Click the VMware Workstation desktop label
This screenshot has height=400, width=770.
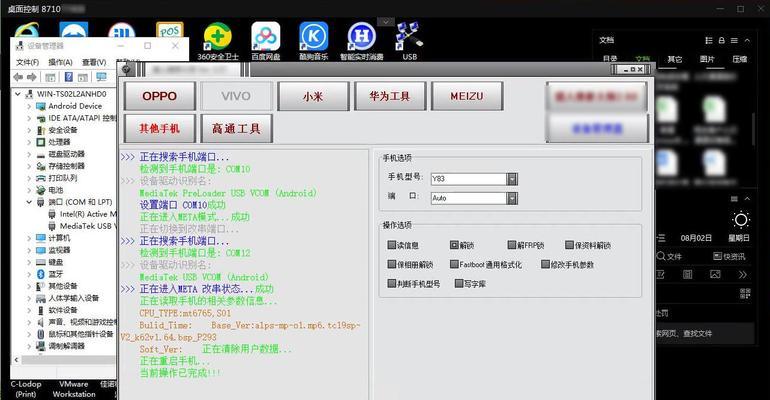pos(74,389)
